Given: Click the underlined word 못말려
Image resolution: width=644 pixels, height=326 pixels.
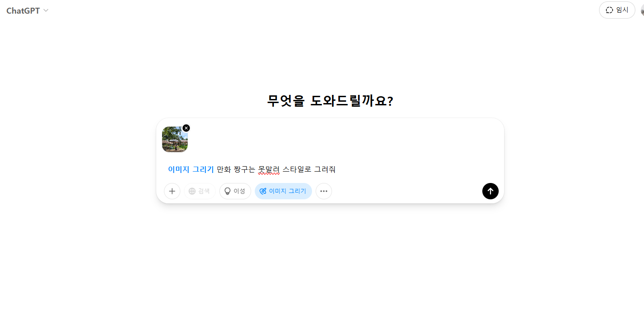Looking at the screenshot, I should pyautogui.click(x=269, y=170).
